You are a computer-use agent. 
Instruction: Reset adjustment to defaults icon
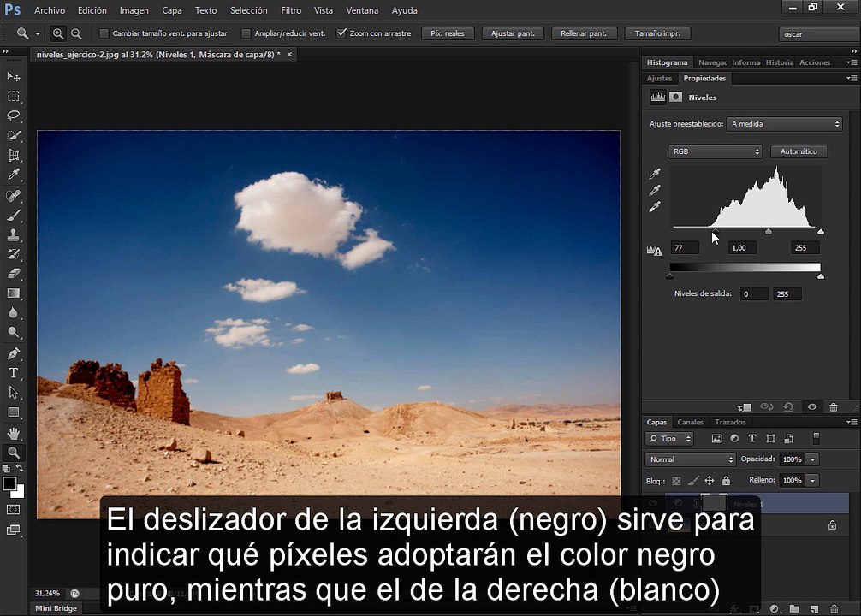(788, 407)
